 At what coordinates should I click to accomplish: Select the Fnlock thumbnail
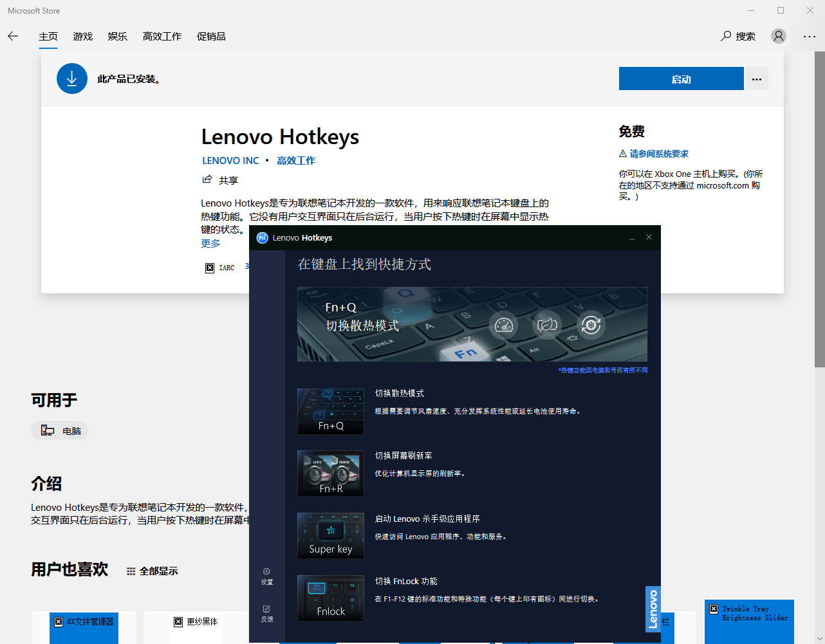(331, 598)
